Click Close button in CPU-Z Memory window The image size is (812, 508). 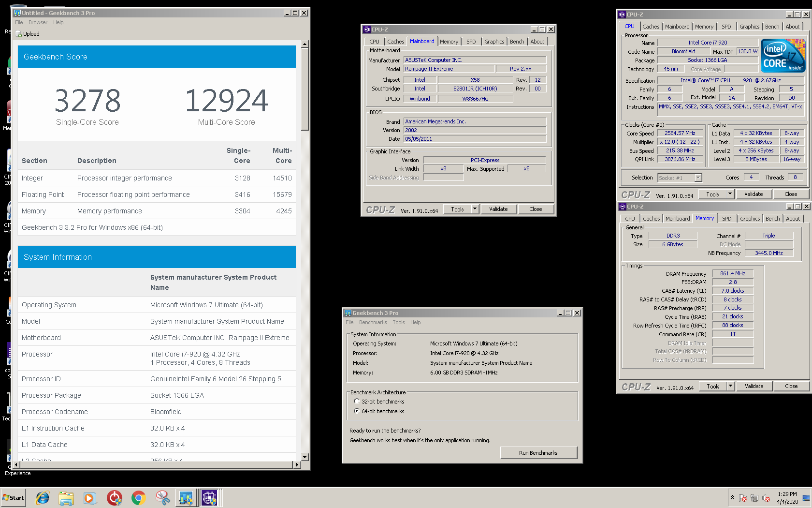tap(791, 386)
